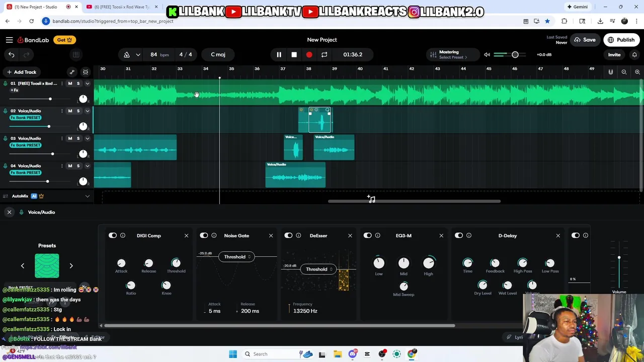Screen dimensions: 644x362
Task: Solo track 04 Voice/Audio
Action: pyautogui.click(x=78, y=166)
